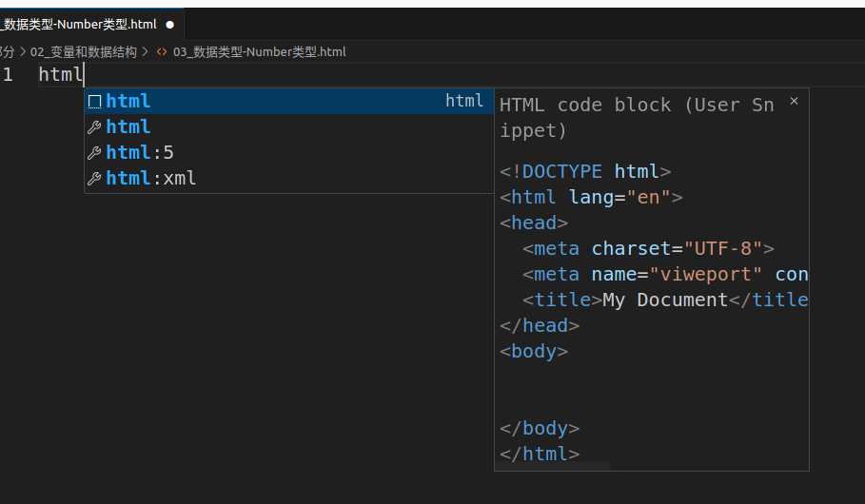Choose the html:5 Emmet suggestion

(140, 152)
